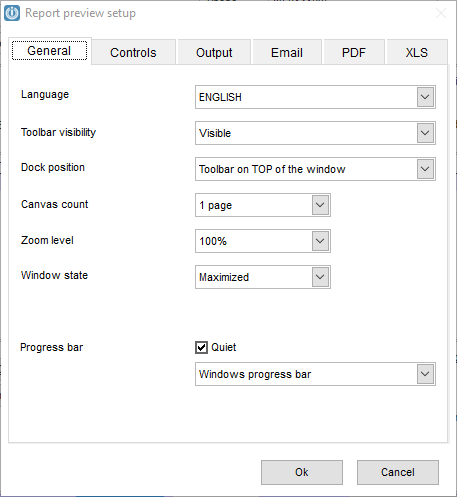Click the Progress bar label
Viewport: 457px width, 497px height.
[x=51, y=347]
